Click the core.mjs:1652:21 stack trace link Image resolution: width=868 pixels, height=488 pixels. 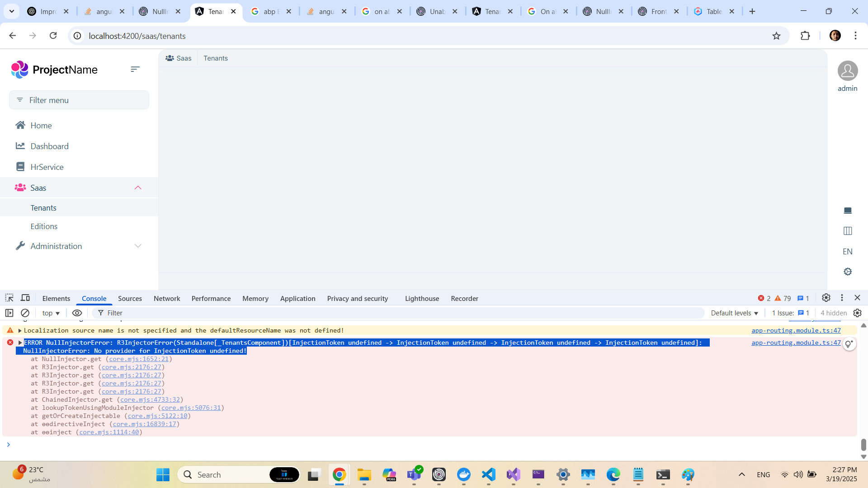[x=139, y=359]
